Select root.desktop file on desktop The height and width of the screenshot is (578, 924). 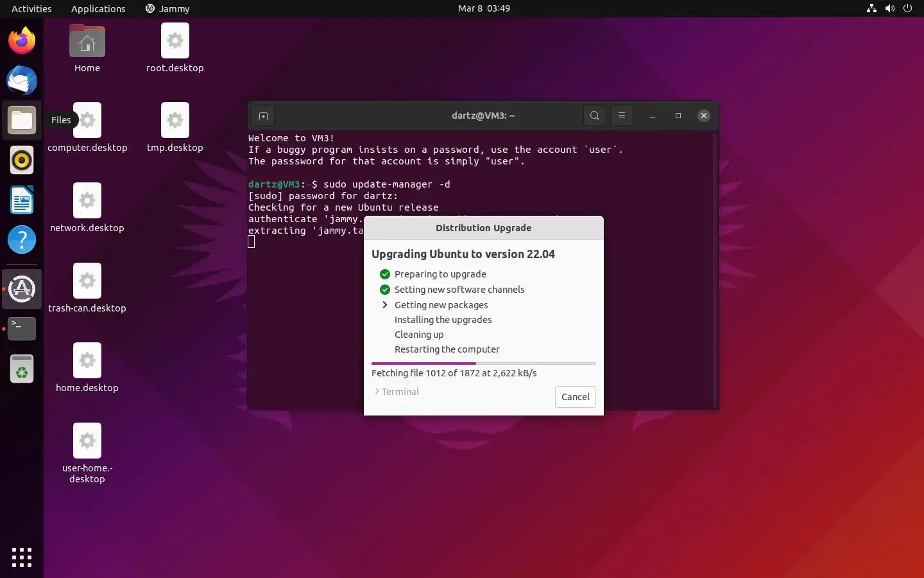(x=175, y=48)
